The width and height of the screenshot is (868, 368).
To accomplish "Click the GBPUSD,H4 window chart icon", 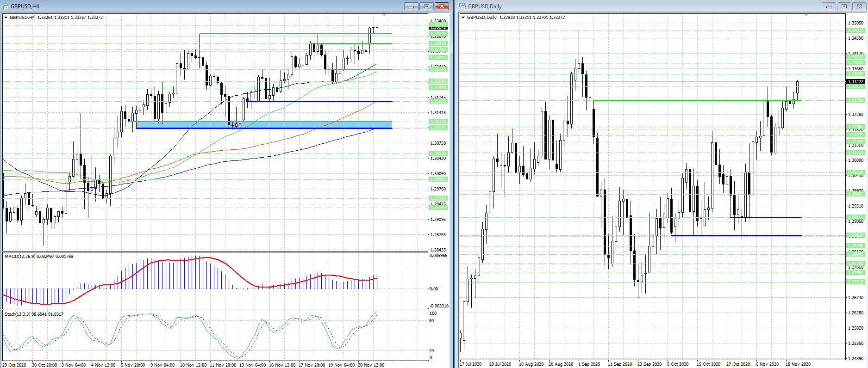I will tap(6, 6).
